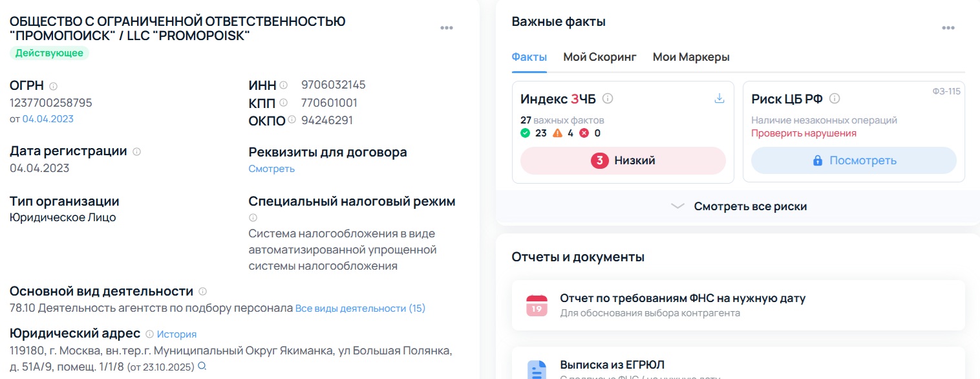Open the Важные факты three-dot menu

948,28
